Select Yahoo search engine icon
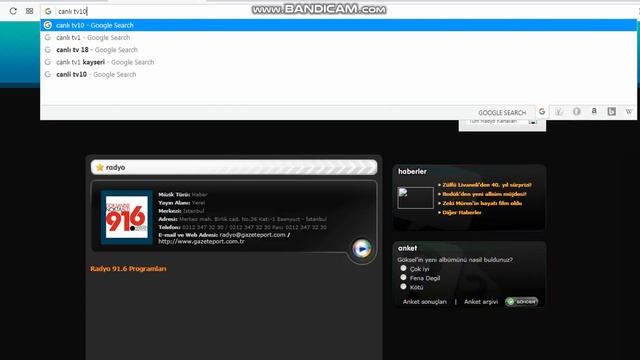The image size is (640, 360). tap(559, 111)
